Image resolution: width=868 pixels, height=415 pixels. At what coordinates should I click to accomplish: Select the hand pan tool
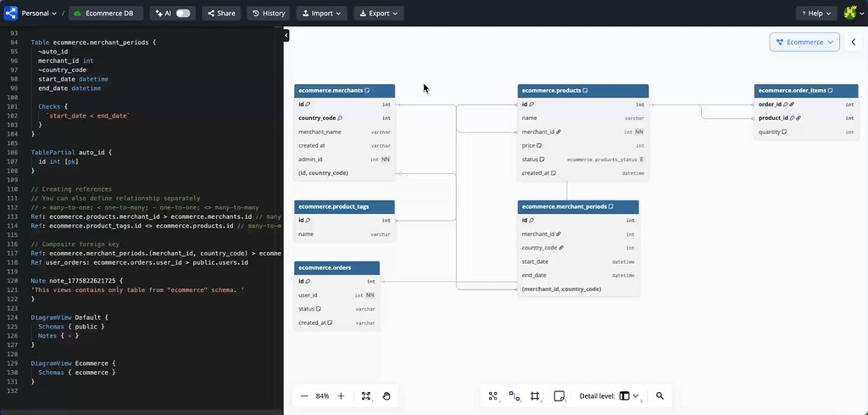click(x=387, y=396)
